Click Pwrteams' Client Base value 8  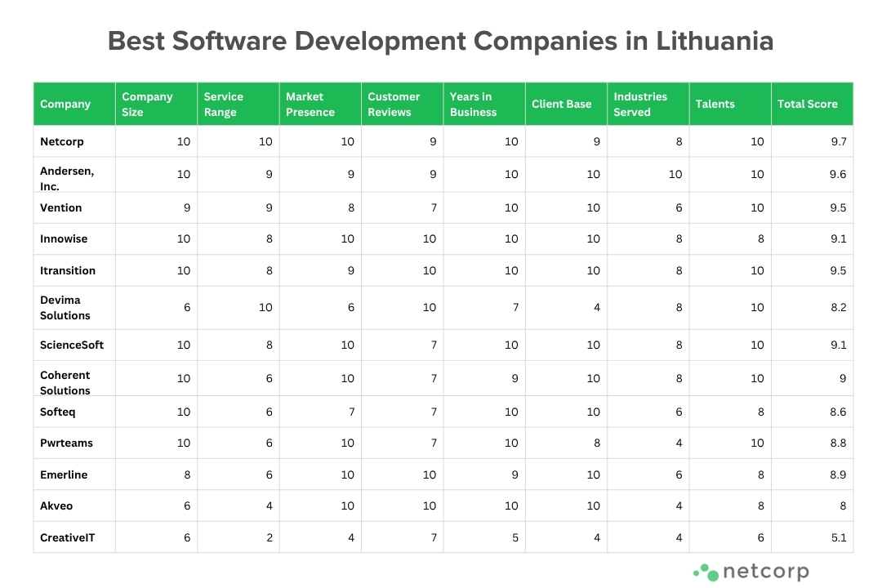click(597, 443)
